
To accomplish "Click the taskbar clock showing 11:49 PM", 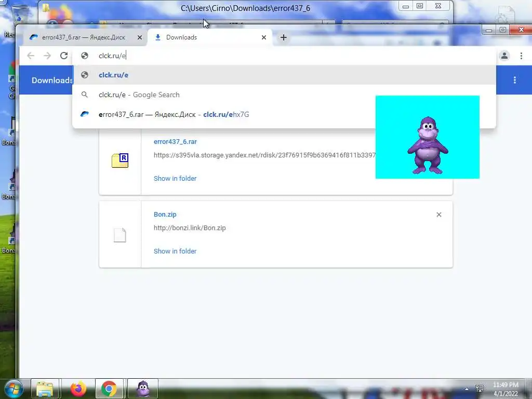I will pyautogui.click(x=506, y=389).
